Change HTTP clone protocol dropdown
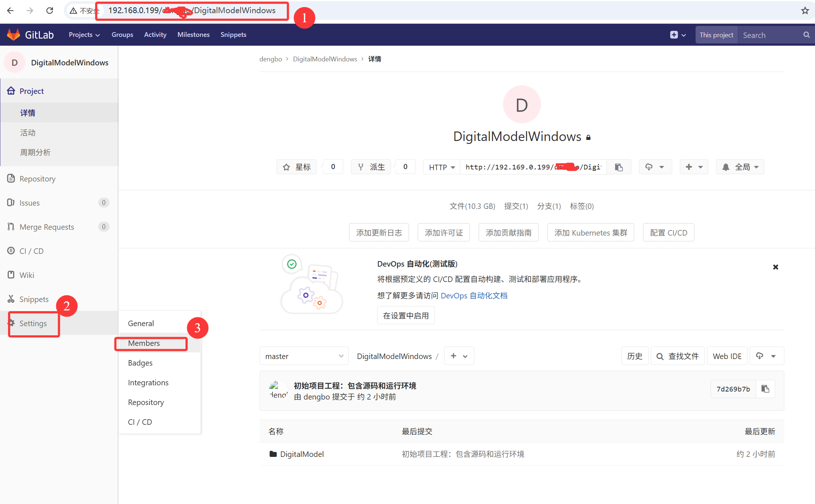 click(x=441, y=167)
